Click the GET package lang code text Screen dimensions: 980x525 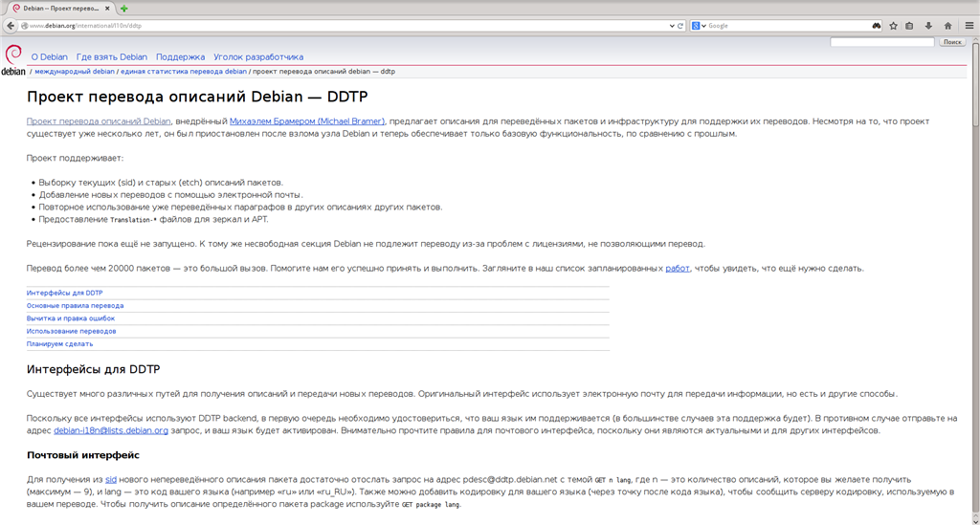[x=431, y=504]
